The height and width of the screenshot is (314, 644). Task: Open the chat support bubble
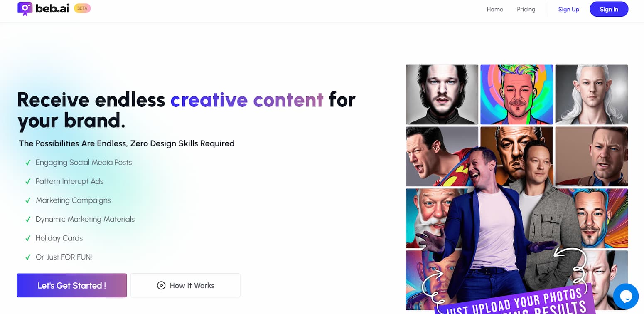(x=626, y=296)
